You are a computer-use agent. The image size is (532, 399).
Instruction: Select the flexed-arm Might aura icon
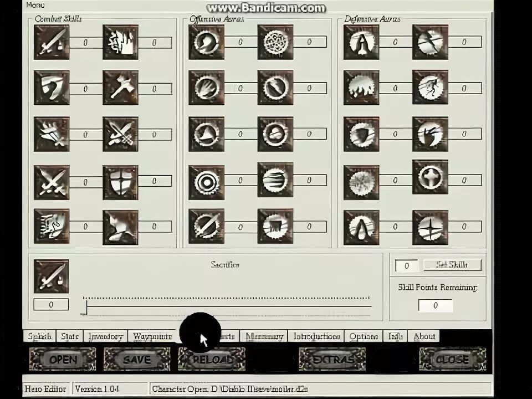tap(207, 42)
